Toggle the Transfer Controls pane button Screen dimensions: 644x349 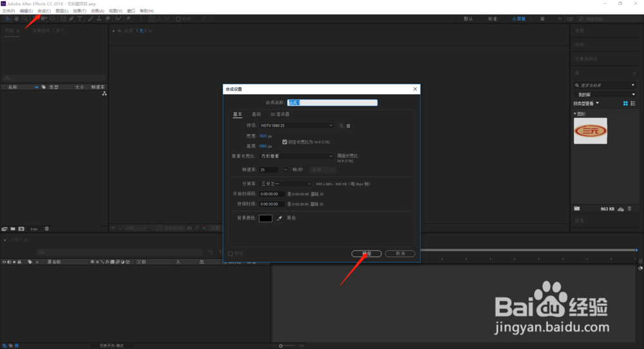click(11, 346)
